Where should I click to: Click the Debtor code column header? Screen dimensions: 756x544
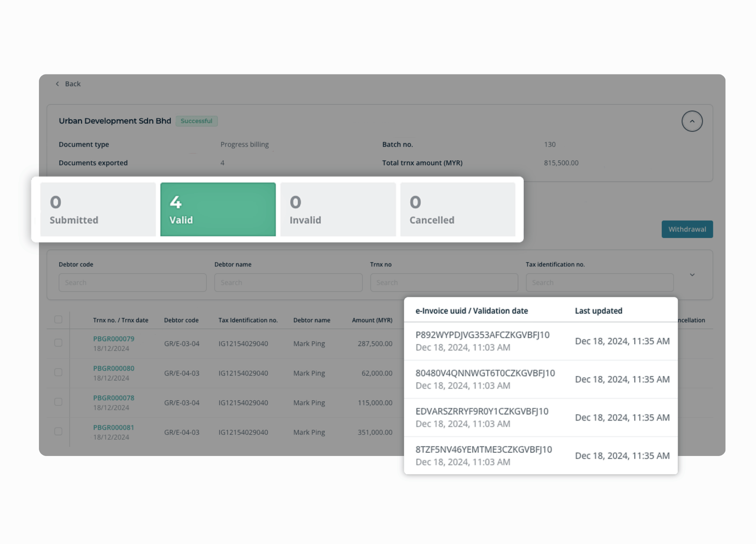(181, 320)
